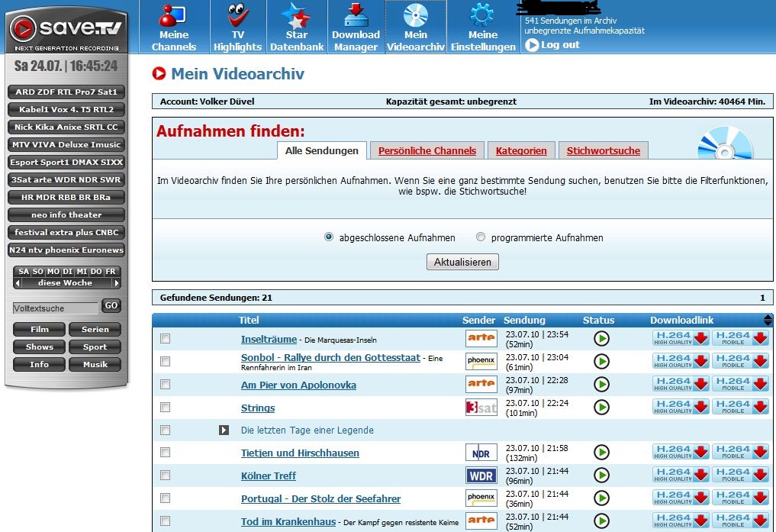
Task: Play Portugal - Der Stolz der Seefahrer
Action: click(x=601, y=498)
